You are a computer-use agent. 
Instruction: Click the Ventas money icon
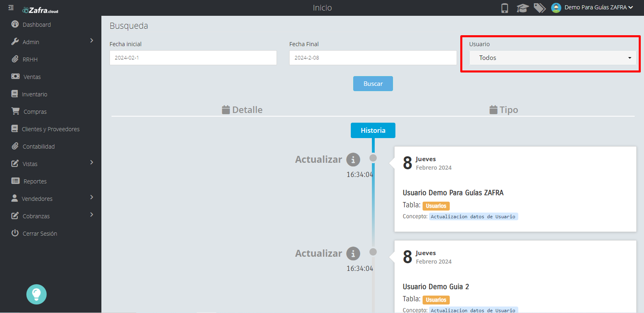click(15, 76)
